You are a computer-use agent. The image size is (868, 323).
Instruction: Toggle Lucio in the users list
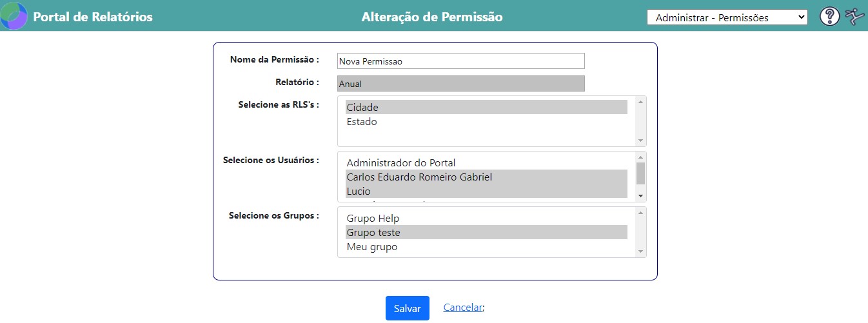486,191
